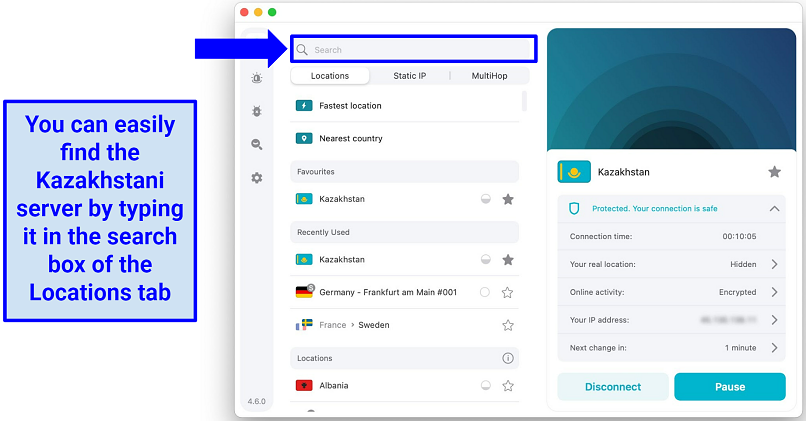The height and width of the screenshot is (421, 806).
Task: Expand Online activity arrow
Action: tap(775, 292)
